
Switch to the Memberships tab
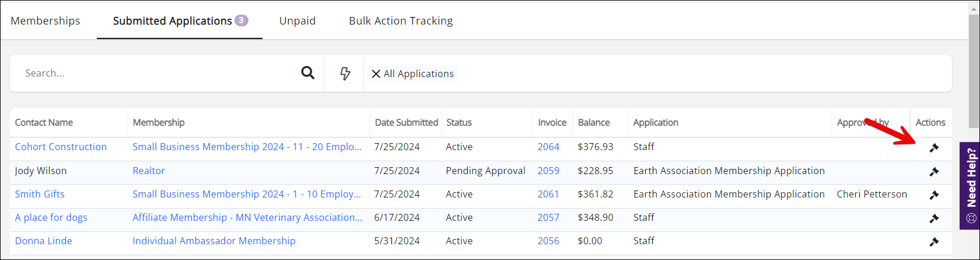point(45,21)
